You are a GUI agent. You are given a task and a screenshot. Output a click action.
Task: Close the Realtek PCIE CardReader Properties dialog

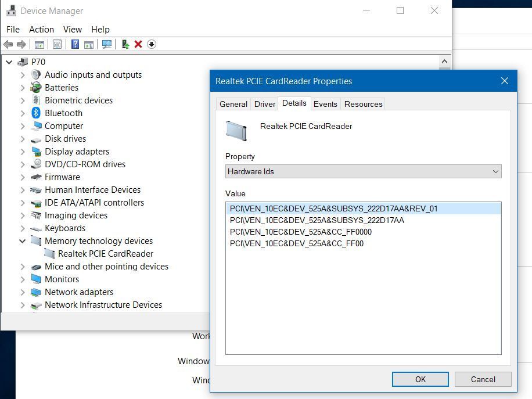click(x=505, y=81)
